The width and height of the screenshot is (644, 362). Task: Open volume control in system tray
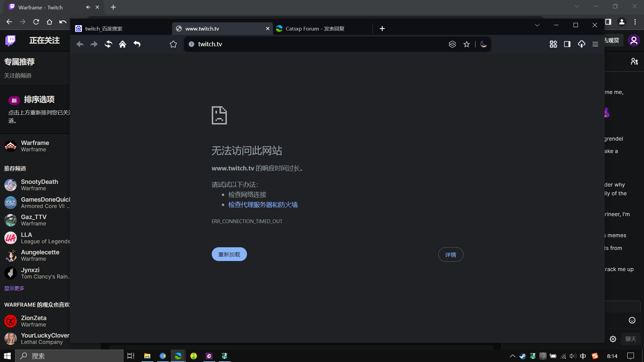(x=573, y=356)
